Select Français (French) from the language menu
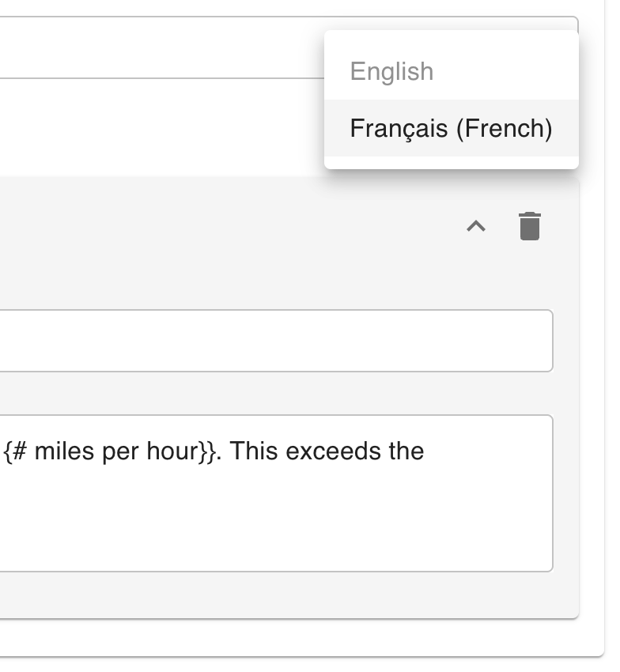Screen dimensions: 620x672 pos(451,128)
